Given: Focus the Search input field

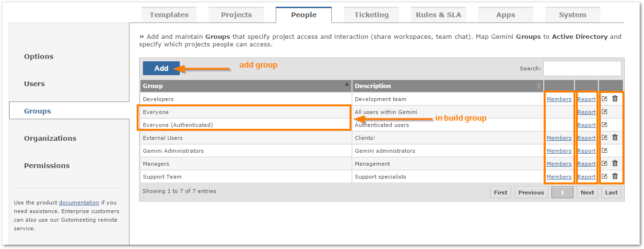Looking at the screenshot, I should tap(582, 68).
